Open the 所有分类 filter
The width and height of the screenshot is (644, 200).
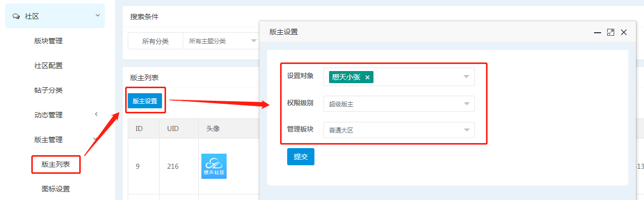[x=155, y=41]
